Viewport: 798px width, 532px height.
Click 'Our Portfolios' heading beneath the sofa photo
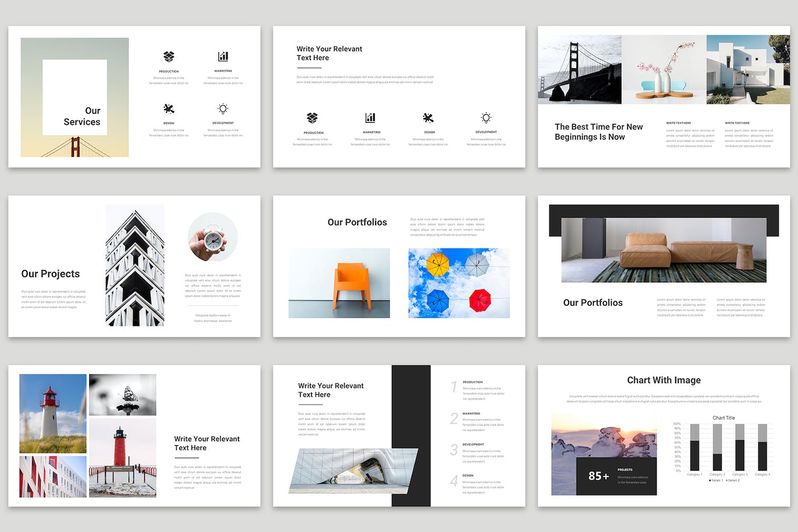[593, 303]
